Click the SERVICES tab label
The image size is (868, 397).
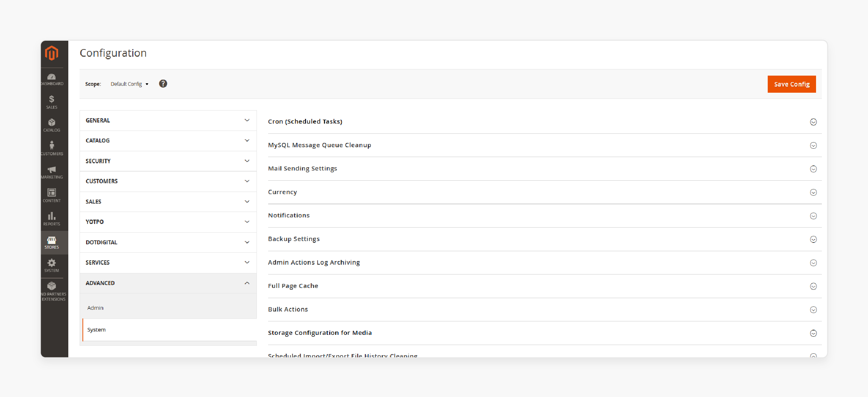point(97,262)
